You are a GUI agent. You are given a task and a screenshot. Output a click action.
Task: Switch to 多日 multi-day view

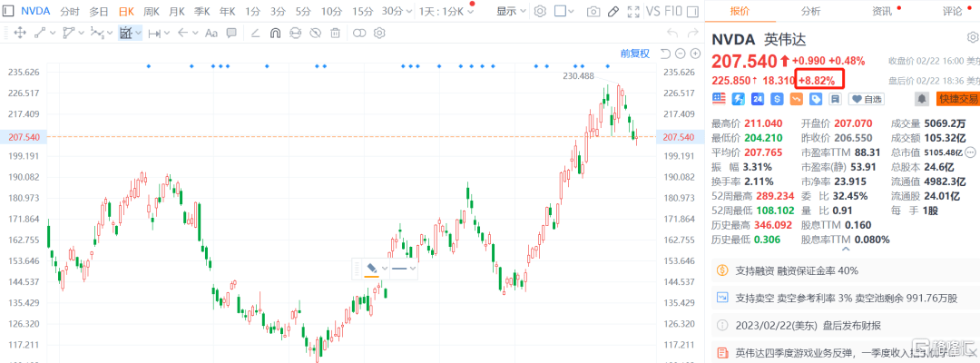click(x=98, y=11)
